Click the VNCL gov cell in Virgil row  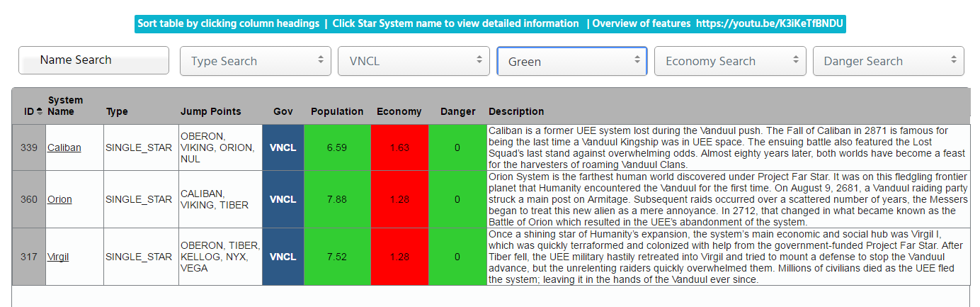tap(283, 257)
